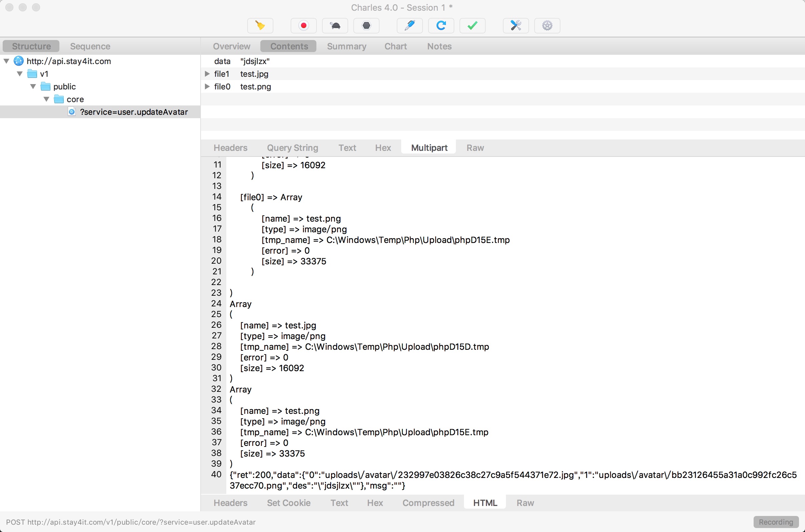This screenshot has width=805, height=532.
Task: Click the window title Charles 4.0 - Session 1
Action: click(402, 7)
